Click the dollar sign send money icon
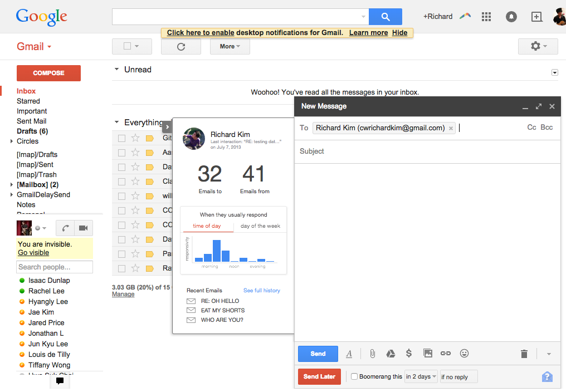The height and width of the screenshot is (392, 566). pyautogui.click(x=408, y=354)
